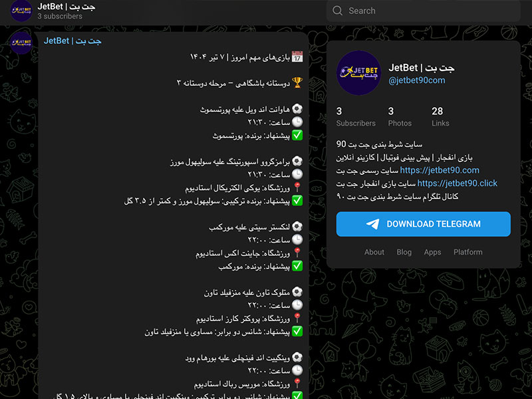Click the tip "پیشنهاد: برنده: پورتسموث"
The height and width of the screenshot is (399, 532).
[x=251, y=136]
